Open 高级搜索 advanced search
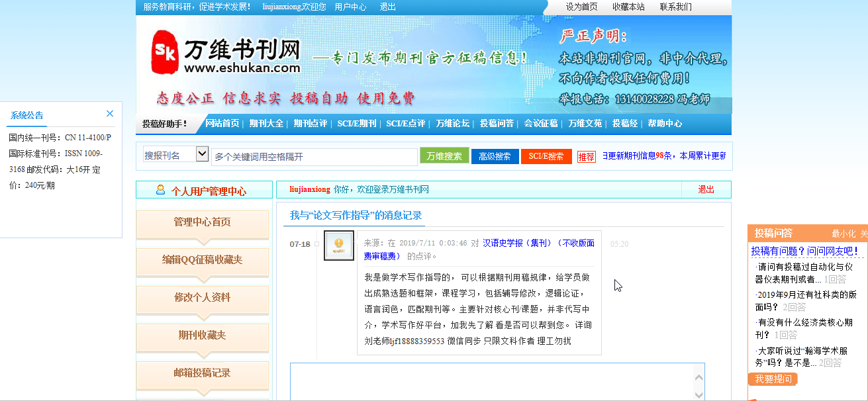Image resolution: width=868 pixels, height=401 pixels. pyautogui.click(x=495, y=157)
